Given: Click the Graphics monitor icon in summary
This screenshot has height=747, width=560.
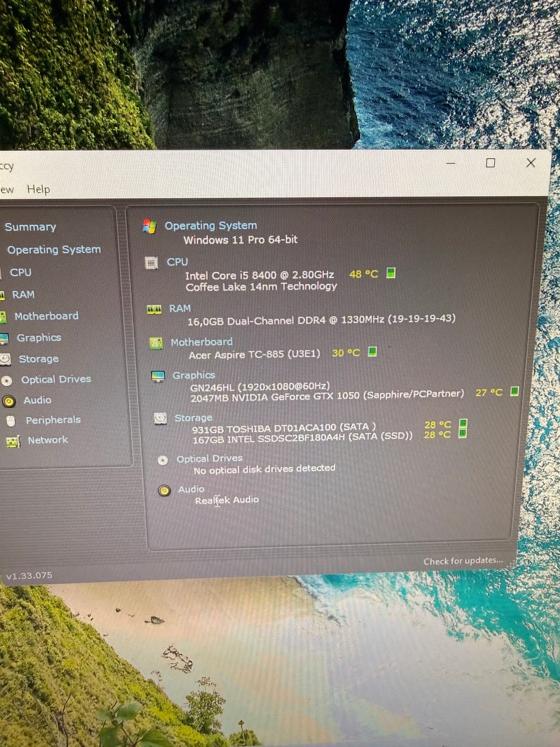Looking at the screenshot, I should pos(158,376).
